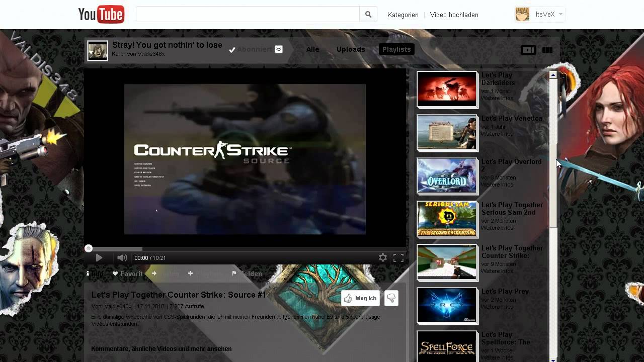The image size is (644, 362).
Task: Expand the subscription options chevron
Action: click(279, 49)
